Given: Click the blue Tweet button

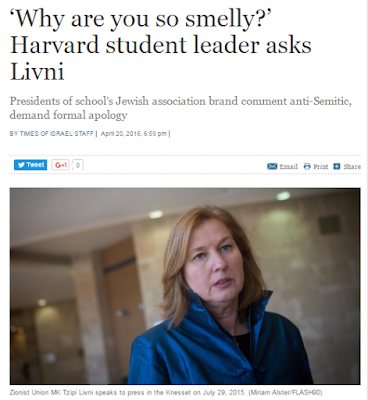Looking at the screenshot, I should click(30, 165).
